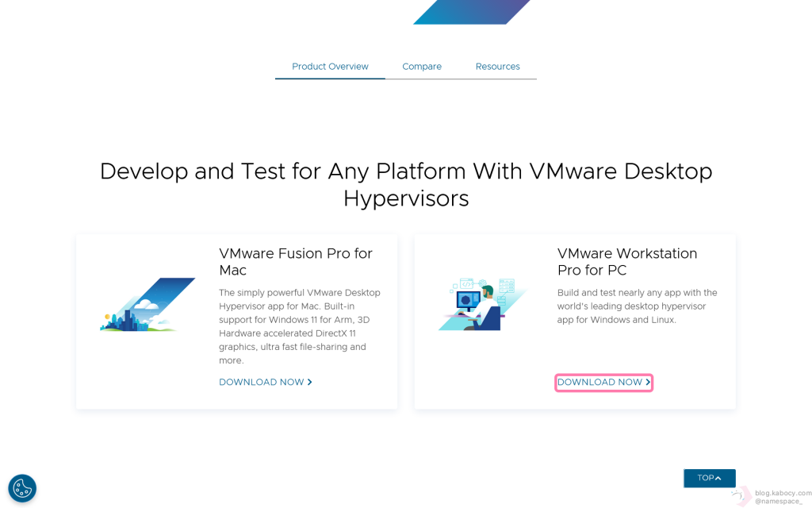Image resolution: width=812 pixels, height=508 pixels.
Task: Click the chevron after Workstation's DOWNLOAD NOW
Action: pyautogui.click(x=648, y=383)
